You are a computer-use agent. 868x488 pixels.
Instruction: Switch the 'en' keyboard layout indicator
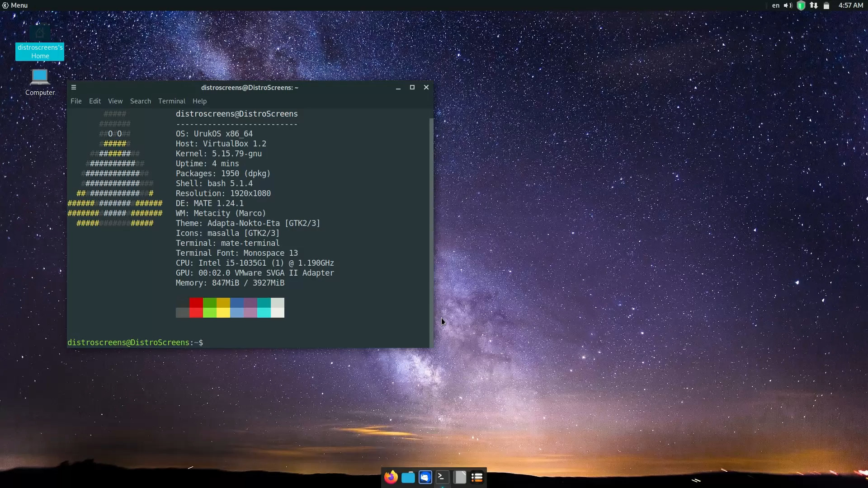(776, 5)
